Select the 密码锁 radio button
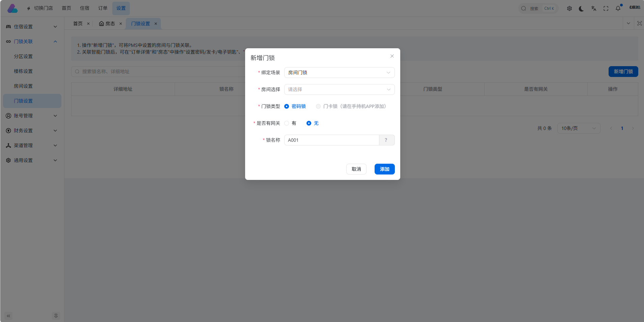The height and width of the screenshot is (322, 644). pos(287,106)
